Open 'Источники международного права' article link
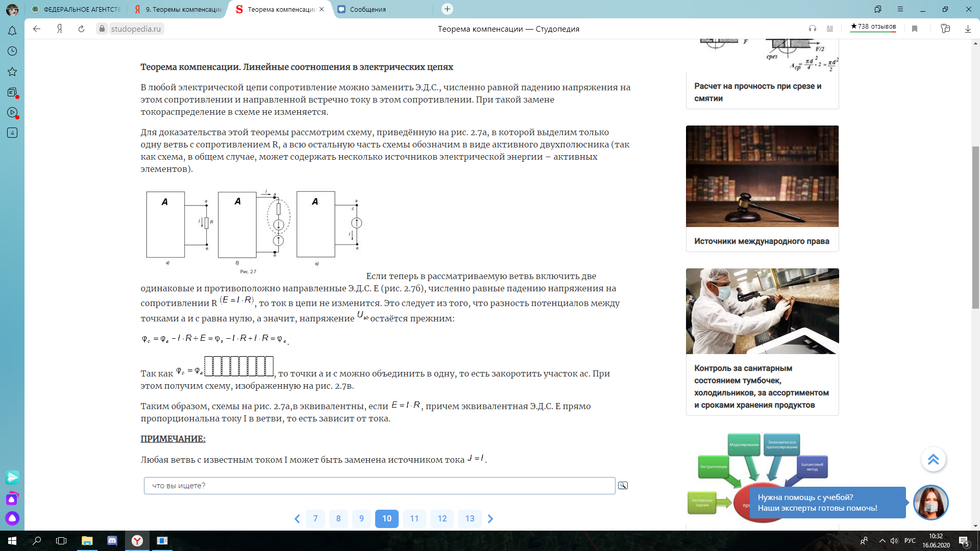The width and height of the screenshot is (980, 551). 762,241
